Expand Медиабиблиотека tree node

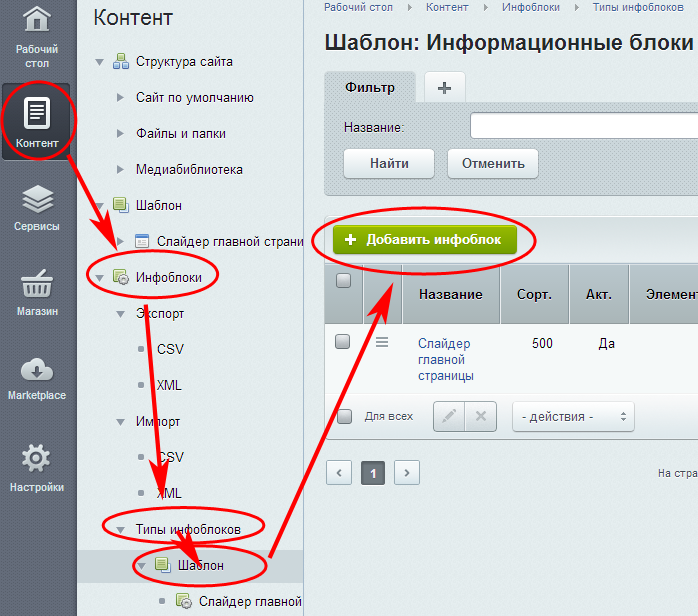pos(120,169)
